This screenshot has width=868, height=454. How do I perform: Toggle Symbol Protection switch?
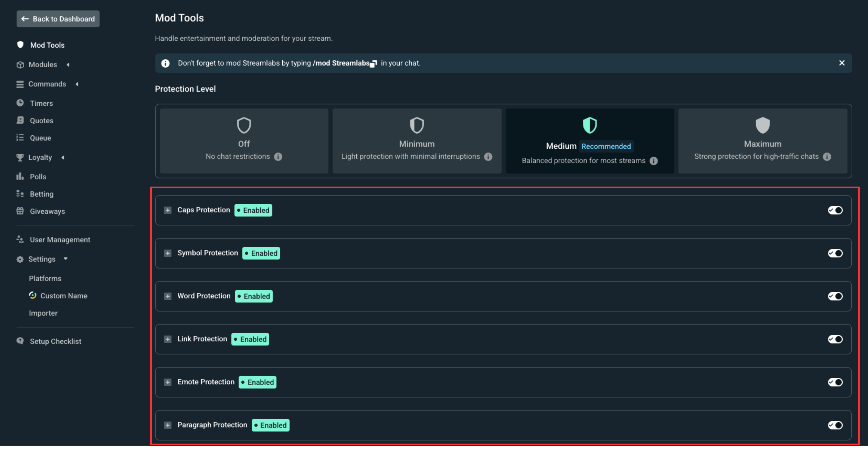pos(835,253)
